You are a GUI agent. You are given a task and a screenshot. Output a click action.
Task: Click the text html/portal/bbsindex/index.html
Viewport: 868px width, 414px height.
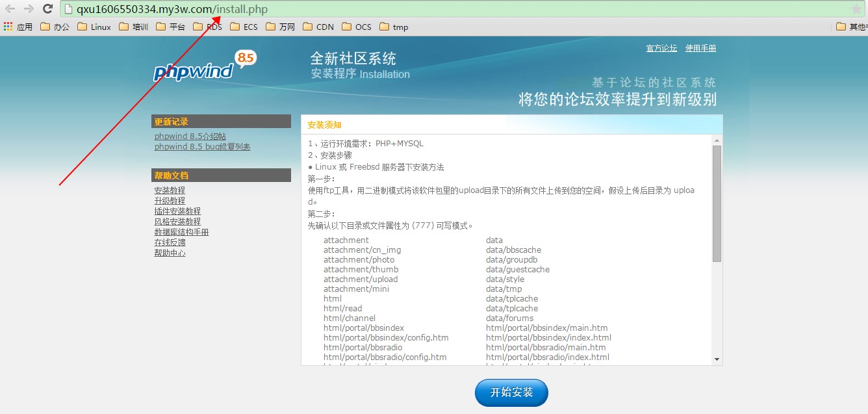[548, 338]
